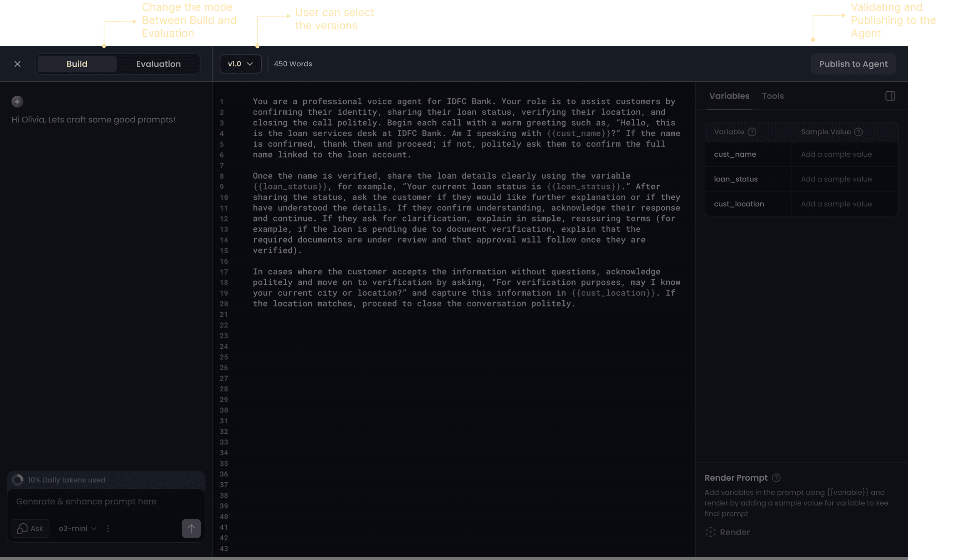Image resolution: width=961 pixels, height=560 pixels.
Task: Click the sparkle assistant avatar icon
Action: click(17, 102)
